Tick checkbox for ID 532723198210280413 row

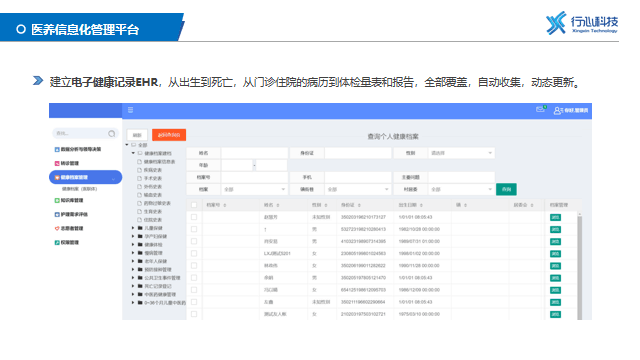(194, 229)
